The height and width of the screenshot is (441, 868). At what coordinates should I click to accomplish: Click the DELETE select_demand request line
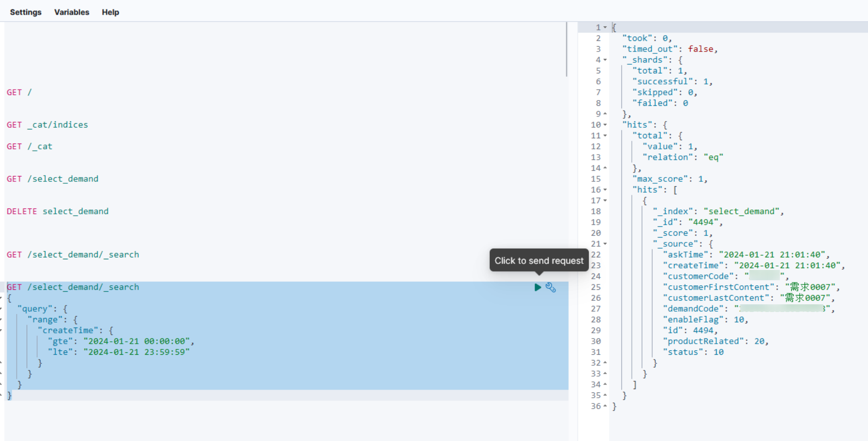57,212
